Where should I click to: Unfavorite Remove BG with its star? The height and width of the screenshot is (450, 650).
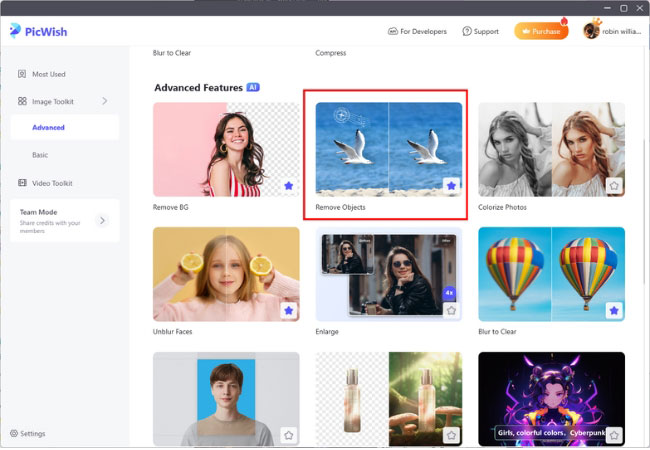(288, 185)
